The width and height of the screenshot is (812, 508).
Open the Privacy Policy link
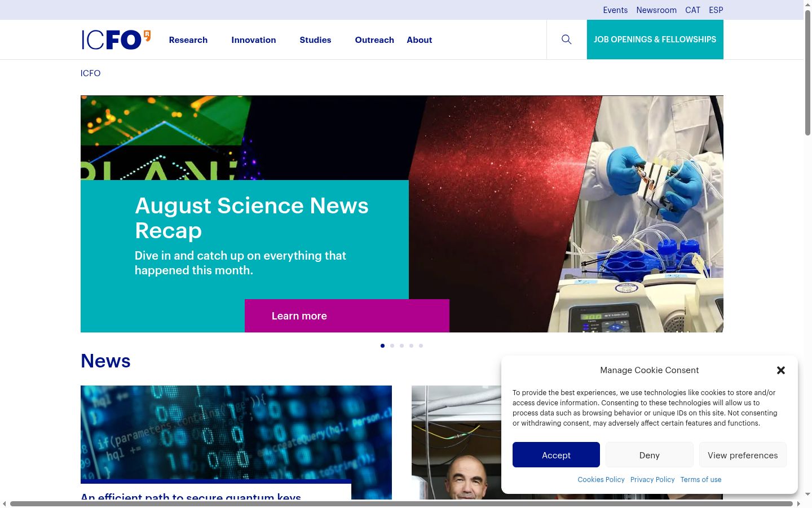(x=652, y=480)
